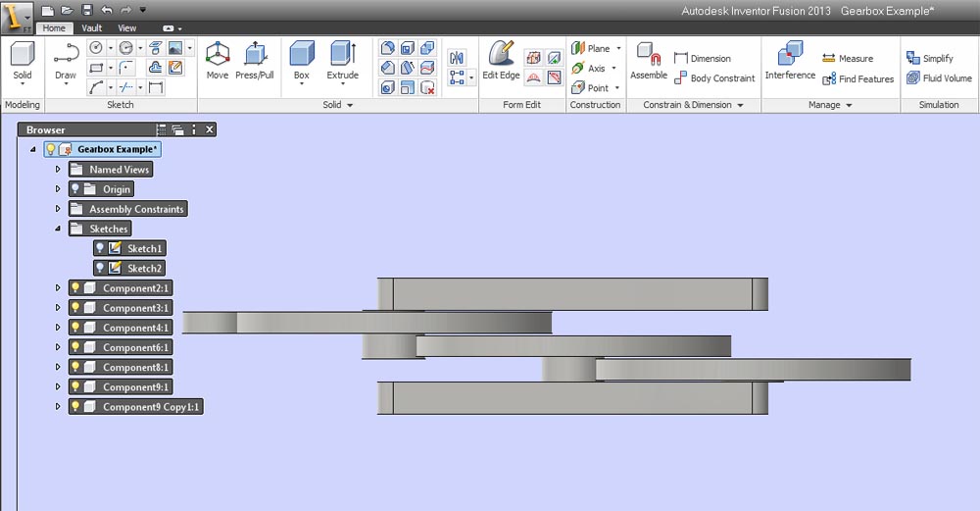The width and height of the screenshot is (980, 511).
Task: Toggle visibility bulb of Origin folder
Action: pos(75,189)
